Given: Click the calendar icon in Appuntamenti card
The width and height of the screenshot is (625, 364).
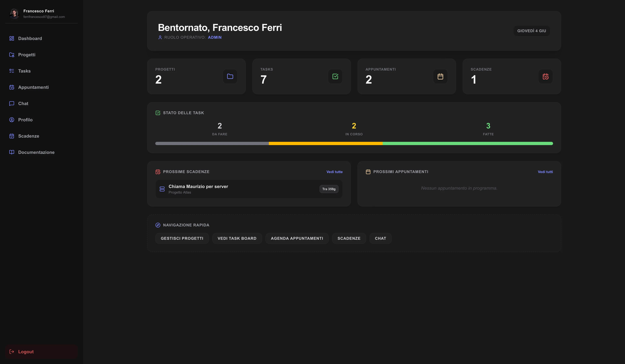Looking at the screenshot, I should click(x=440, y=77).
